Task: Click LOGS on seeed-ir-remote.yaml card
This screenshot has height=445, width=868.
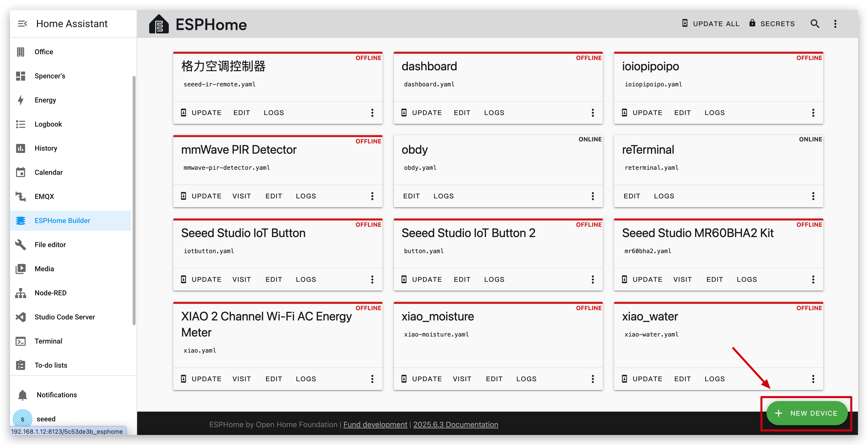Action: pos(274,113)
